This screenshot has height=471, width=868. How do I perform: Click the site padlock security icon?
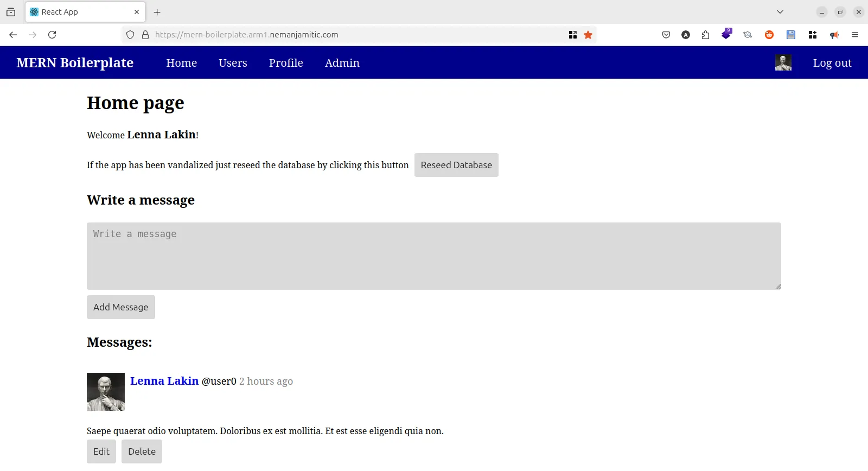[x=145, y=35]
